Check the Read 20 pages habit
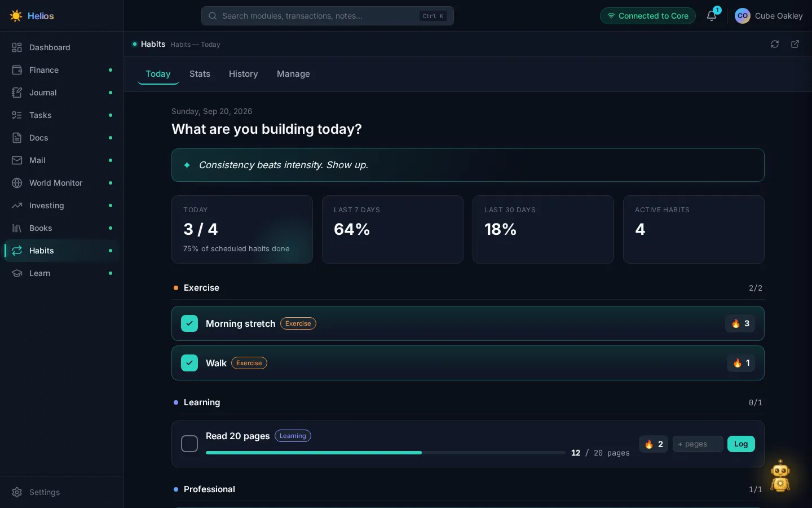 tap(189, 444)
